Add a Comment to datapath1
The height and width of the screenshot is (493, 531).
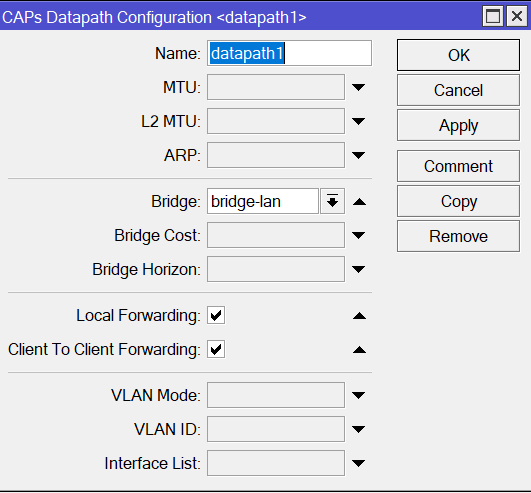(x=458, y=166)
